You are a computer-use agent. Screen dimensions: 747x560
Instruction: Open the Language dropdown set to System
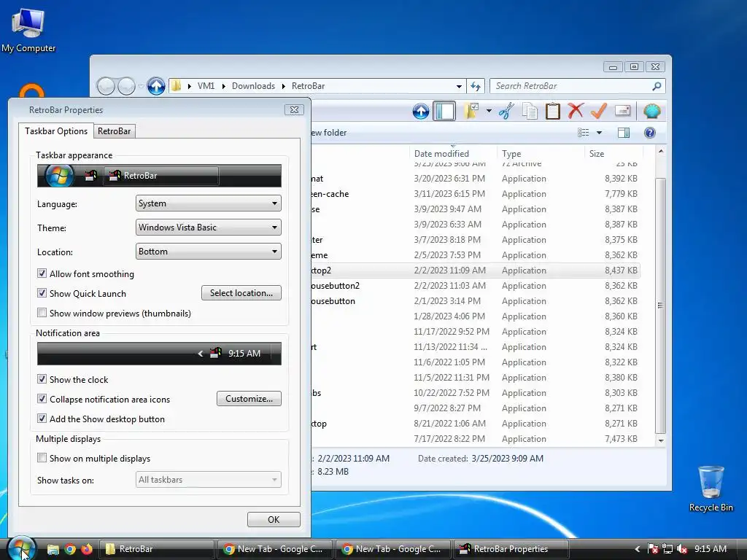(208, 203)
